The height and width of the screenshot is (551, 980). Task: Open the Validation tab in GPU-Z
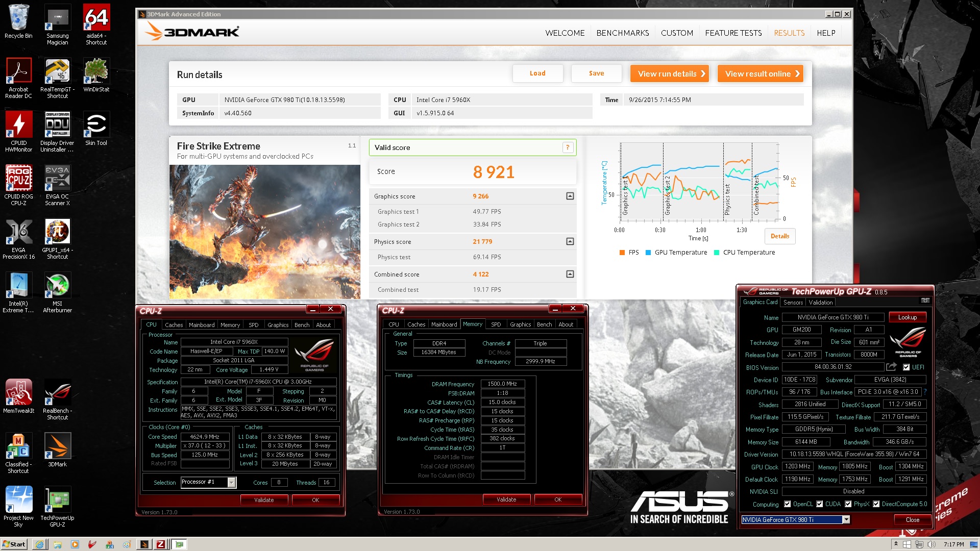coord(821,303)
